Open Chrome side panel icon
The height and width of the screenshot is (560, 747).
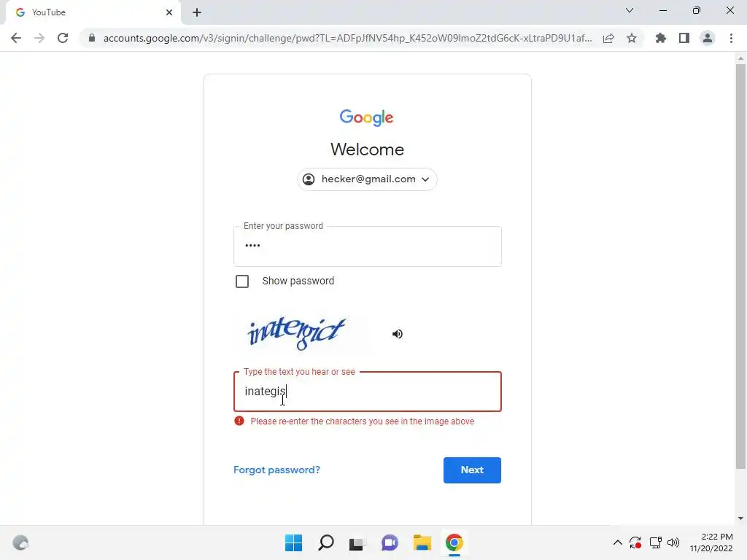pyautogui.click(x=684, y=38)
